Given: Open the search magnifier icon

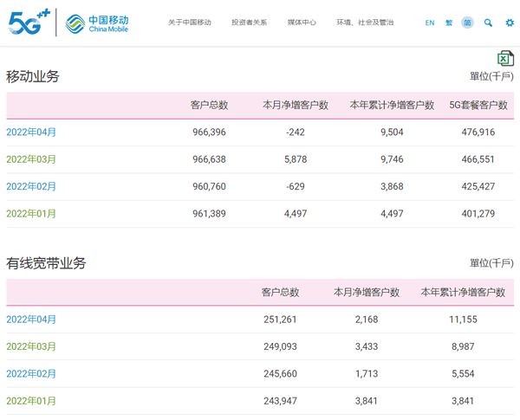Looking at the screenshot, I should 488,23.
